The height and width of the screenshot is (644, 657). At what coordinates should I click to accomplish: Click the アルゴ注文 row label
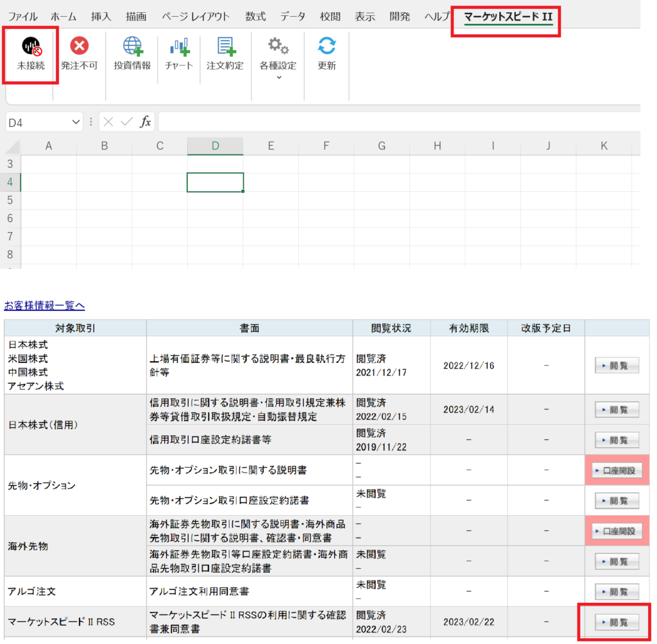click(x=32, y=591)
